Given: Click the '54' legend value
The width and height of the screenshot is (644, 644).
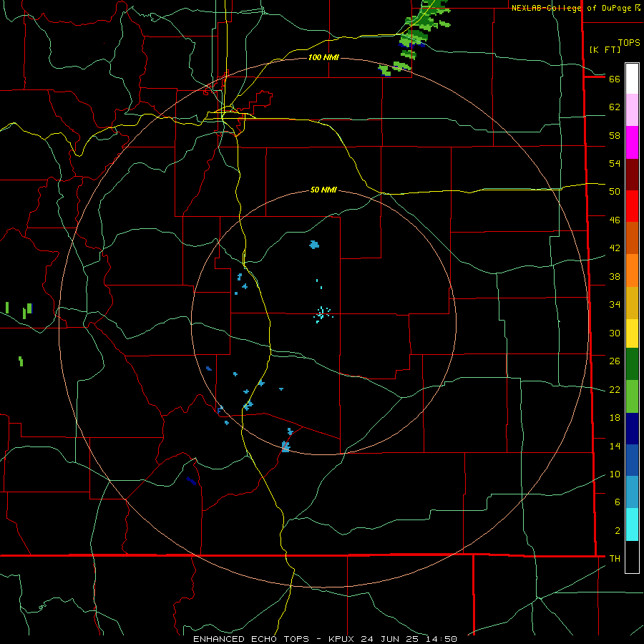Looking at the screenshot, I should (615, 163).
